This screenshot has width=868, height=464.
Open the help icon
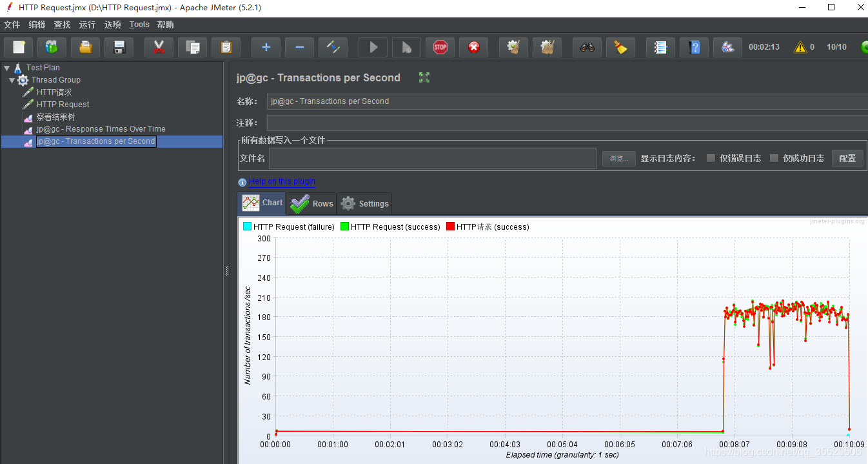[x=694, y=47]
